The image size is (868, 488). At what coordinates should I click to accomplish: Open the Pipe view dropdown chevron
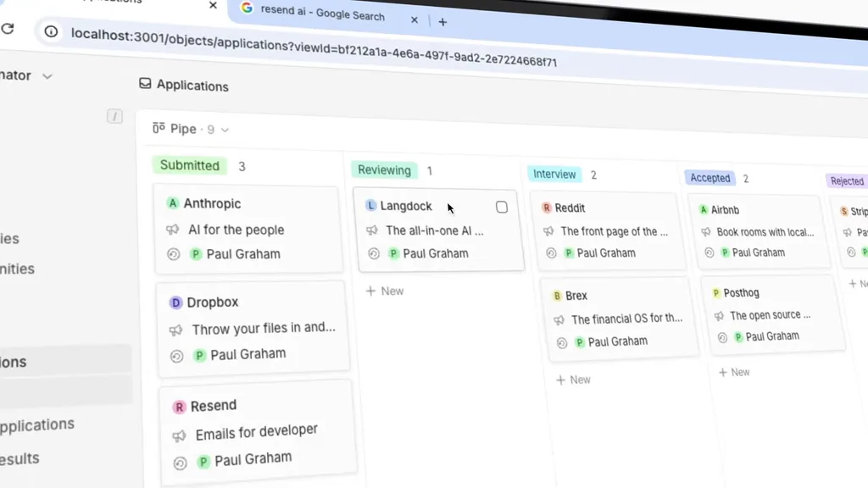pos(225,130)
